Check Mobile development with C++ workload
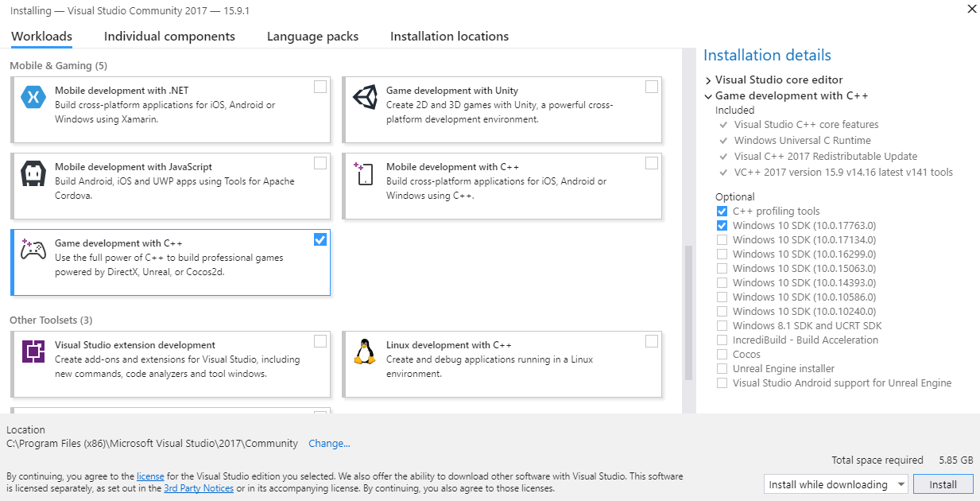980x501 pixels. 652,163
